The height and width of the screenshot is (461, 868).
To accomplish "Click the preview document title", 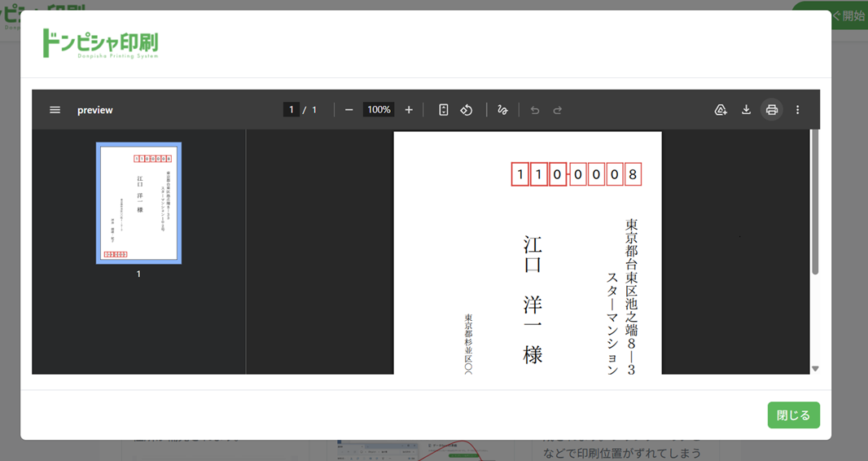I will (x=95, y=110).
